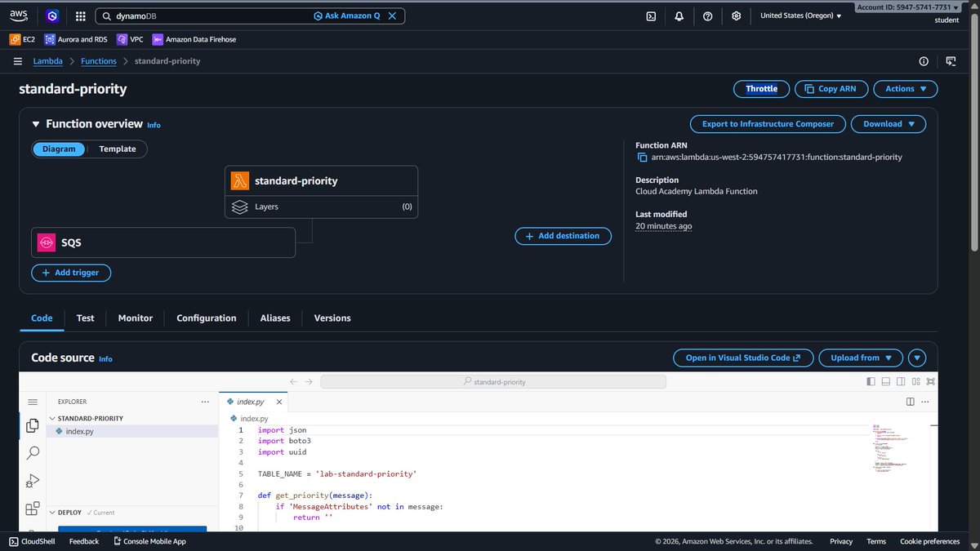Viewport: 980px width, 551px height.
Task: Open the Upload from dropdown
Action: [861, 358]
